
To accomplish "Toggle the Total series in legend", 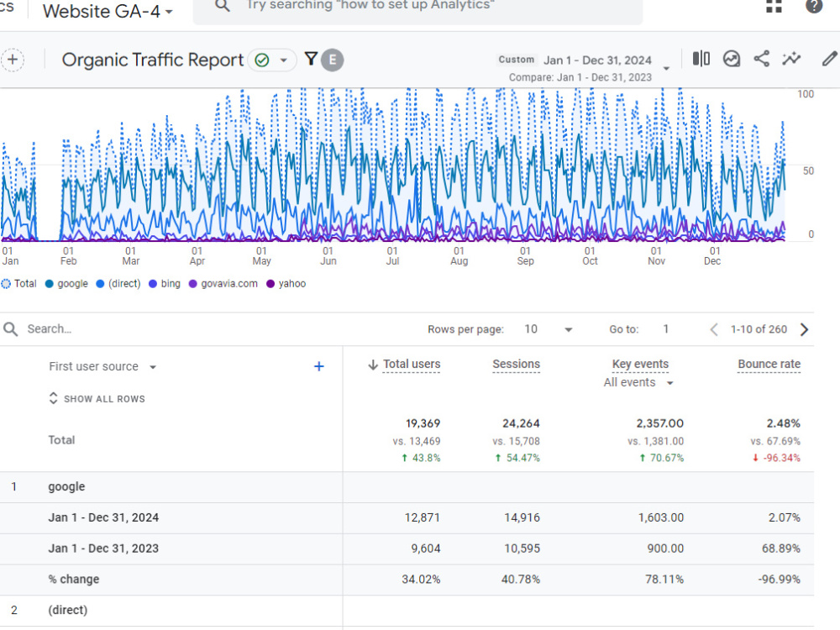I will (19, 284).
